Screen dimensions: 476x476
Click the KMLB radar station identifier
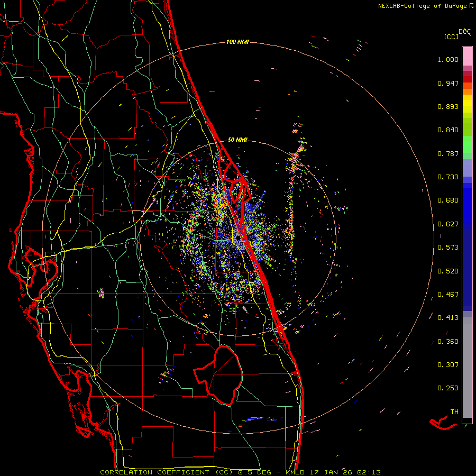296,472
